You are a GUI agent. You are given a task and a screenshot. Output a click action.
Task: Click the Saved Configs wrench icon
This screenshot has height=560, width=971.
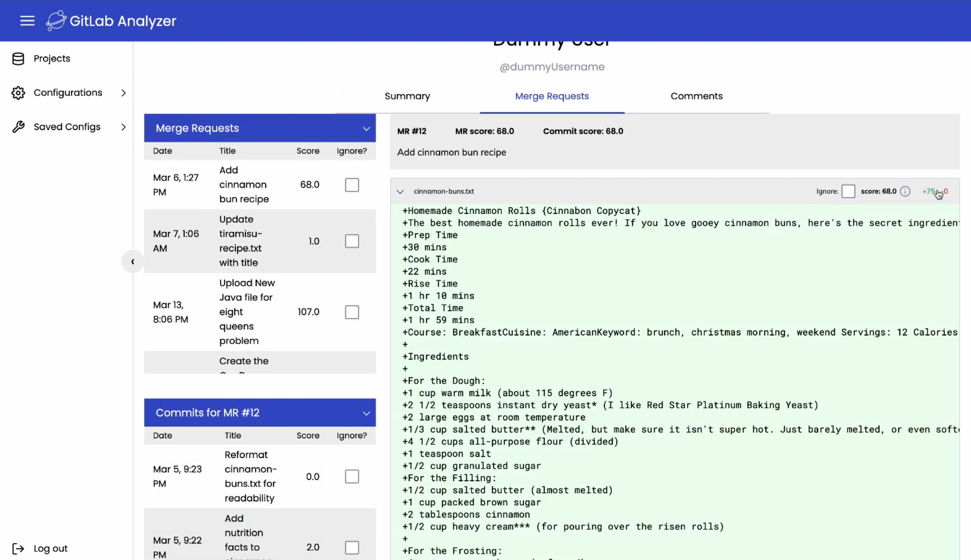[x=18, y=127]
